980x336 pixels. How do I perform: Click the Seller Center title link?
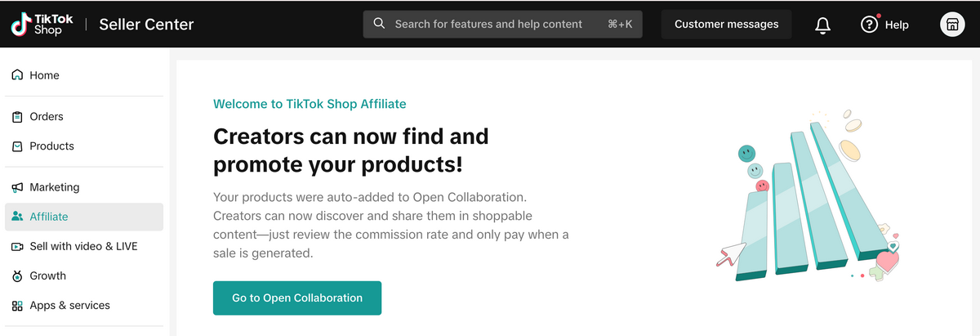146,25
